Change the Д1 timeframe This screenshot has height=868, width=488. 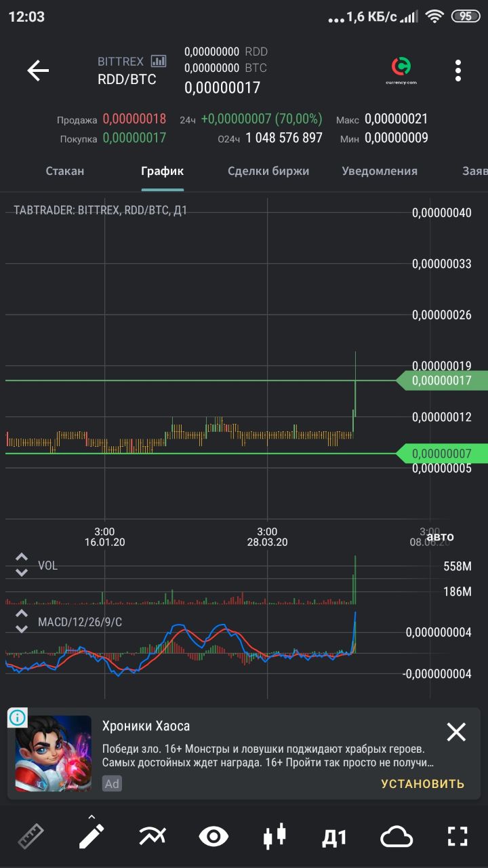[334, 837]
